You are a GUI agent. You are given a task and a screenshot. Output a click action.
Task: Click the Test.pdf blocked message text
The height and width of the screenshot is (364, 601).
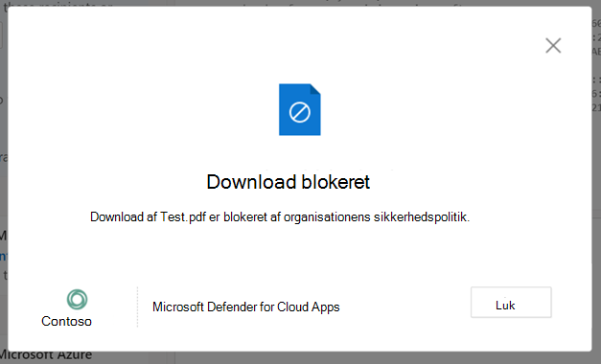pyautogui.click(x=280, y=216)
